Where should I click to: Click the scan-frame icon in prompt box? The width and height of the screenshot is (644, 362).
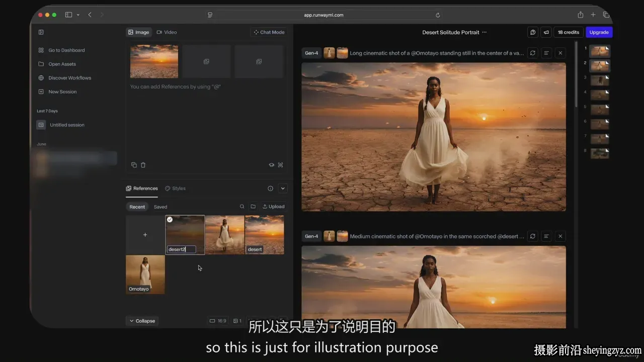click(280, 165)
